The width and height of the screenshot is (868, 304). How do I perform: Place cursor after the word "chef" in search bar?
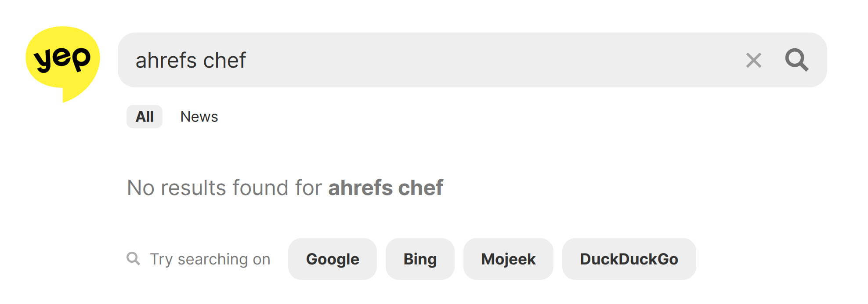click(247, 60)
